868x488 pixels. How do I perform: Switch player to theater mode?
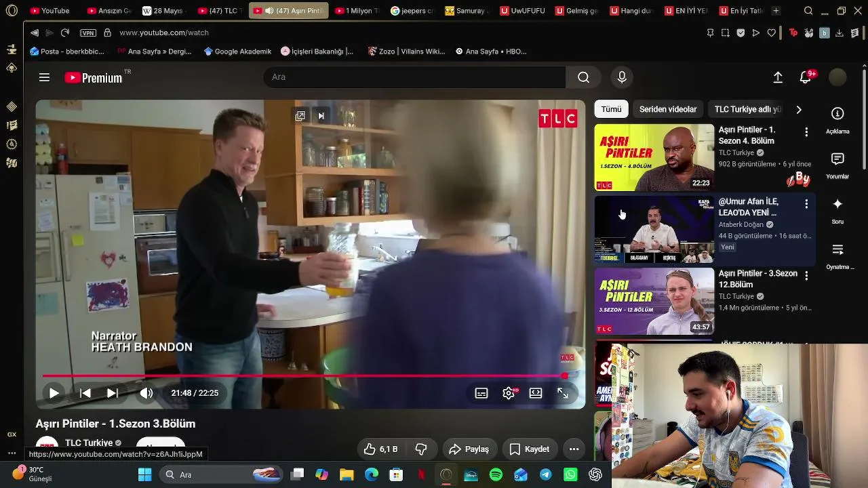tap(536, 393)
